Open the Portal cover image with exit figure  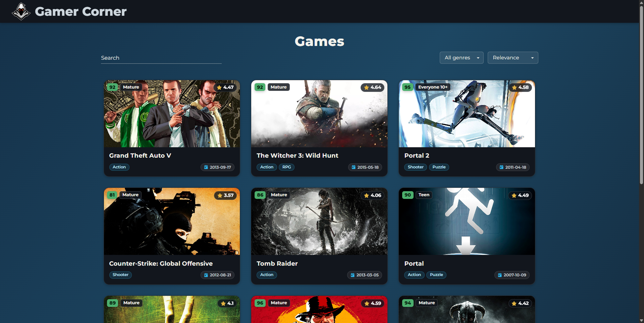pos(467,221)
